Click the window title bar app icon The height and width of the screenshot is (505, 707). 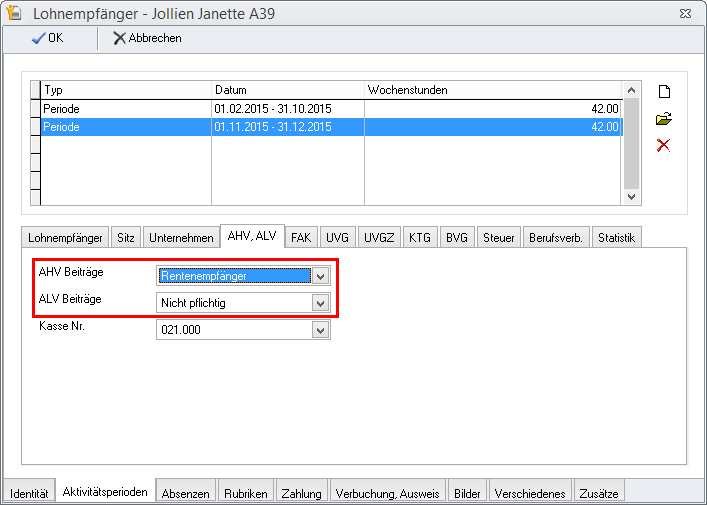point(16,13)
